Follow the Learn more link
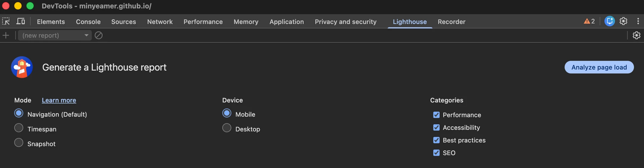Image resolution: width=644 pixels, height=168 pixels. [59, 100]
